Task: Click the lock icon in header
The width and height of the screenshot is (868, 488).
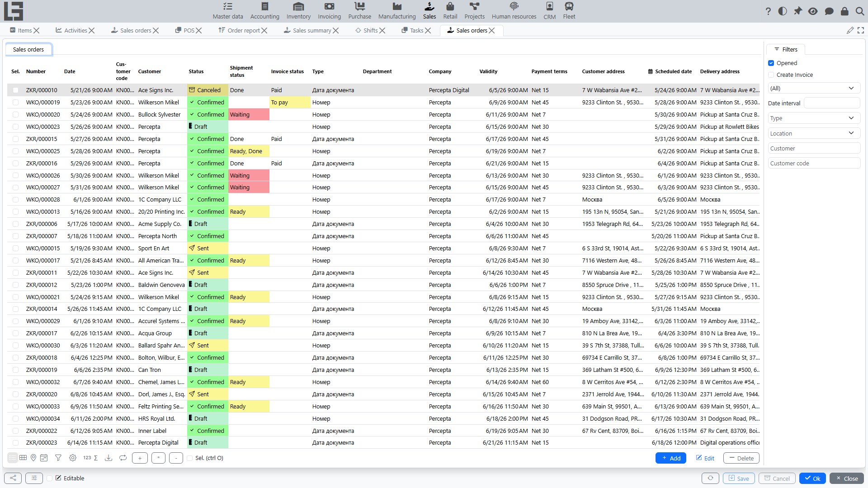Action: coord(844,11)
